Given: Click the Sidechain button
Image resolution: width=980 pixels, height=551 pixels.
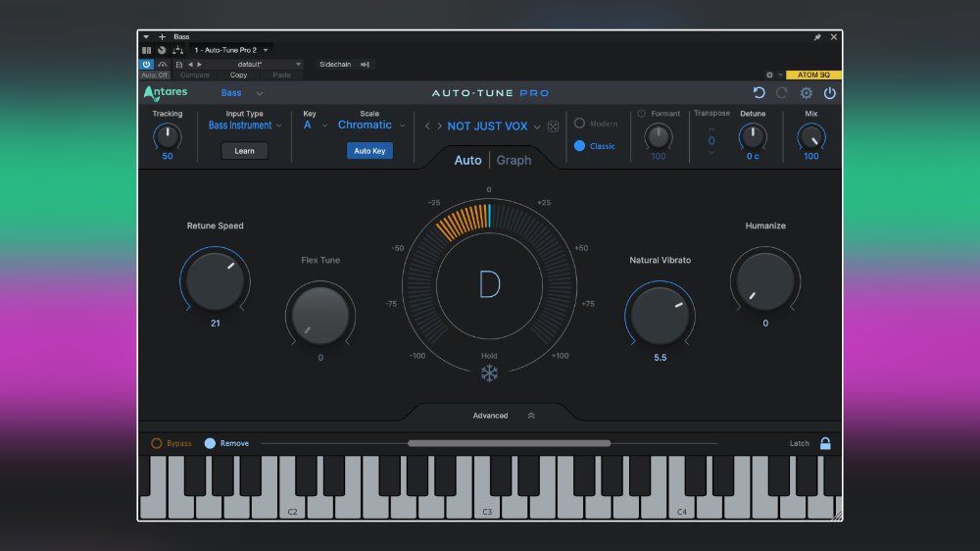Looking at the screenshot, I should pos(335,65).
